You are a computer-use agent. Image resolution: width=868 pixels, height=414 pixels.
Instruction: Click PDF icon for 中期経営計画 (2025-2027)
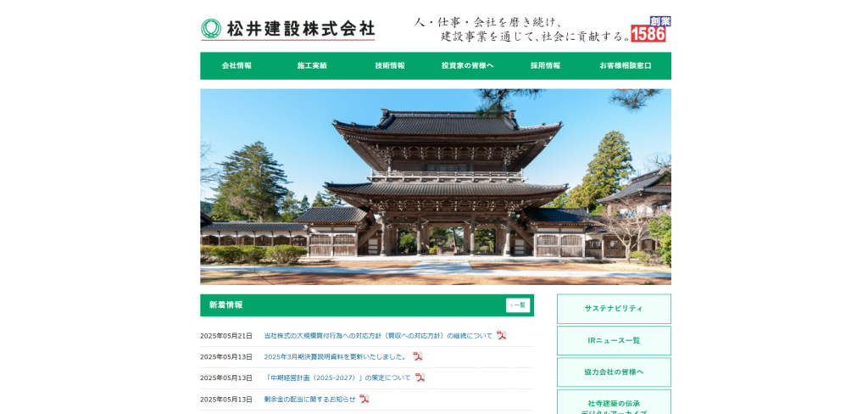(420, 378)
